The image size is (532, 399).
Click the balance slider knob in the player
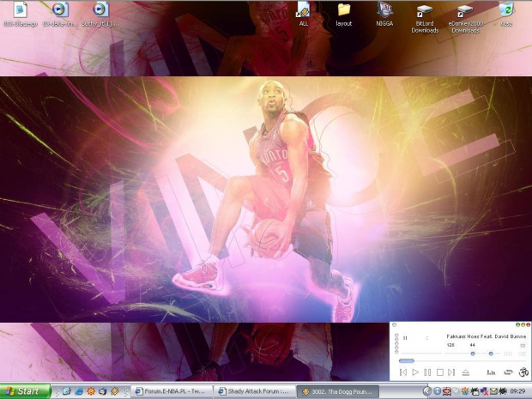[491, 354]
